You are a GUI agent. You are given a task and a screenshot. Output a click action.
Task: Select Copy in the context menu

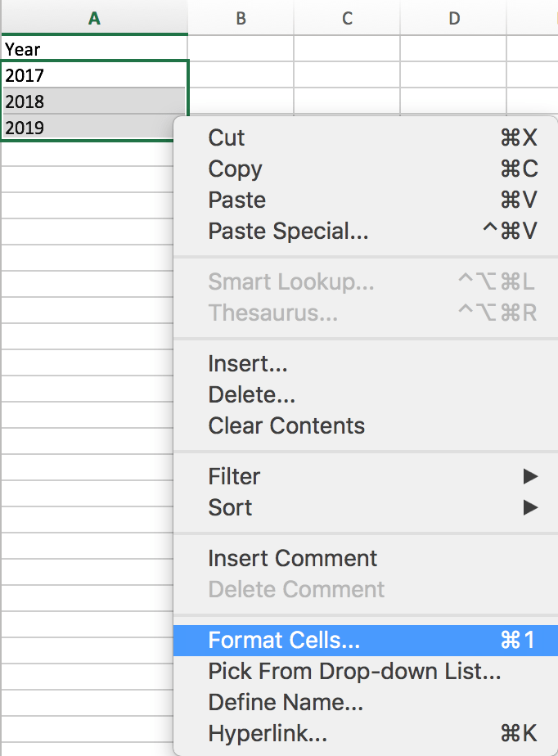pyautogui.click(x=235, y=169)
